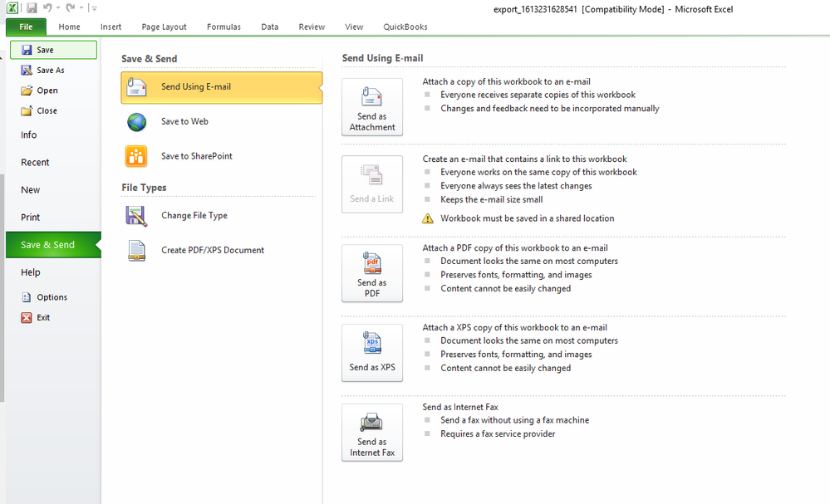Switch to the Insert ribbon tab

(x=111, y=27)
